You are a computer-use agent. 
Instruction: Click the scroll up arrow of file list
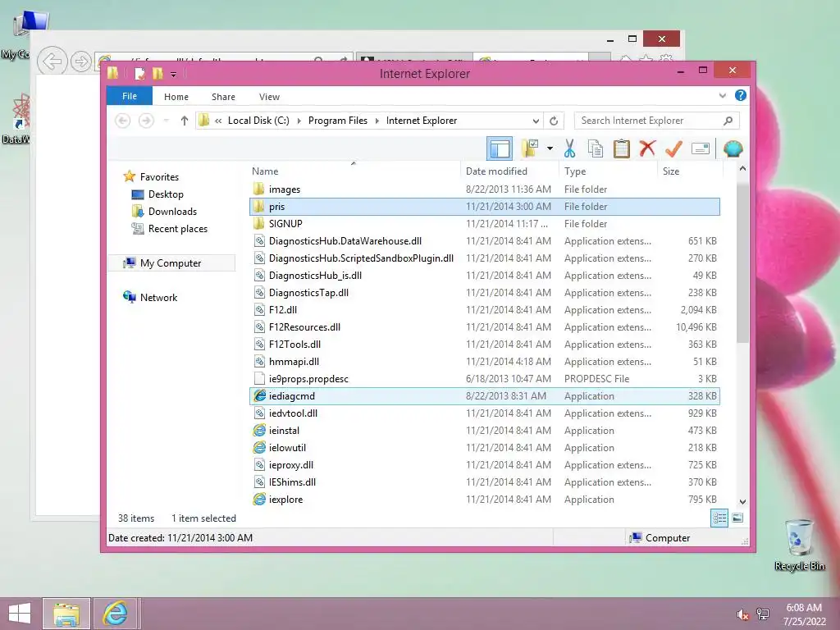point(742,168)
